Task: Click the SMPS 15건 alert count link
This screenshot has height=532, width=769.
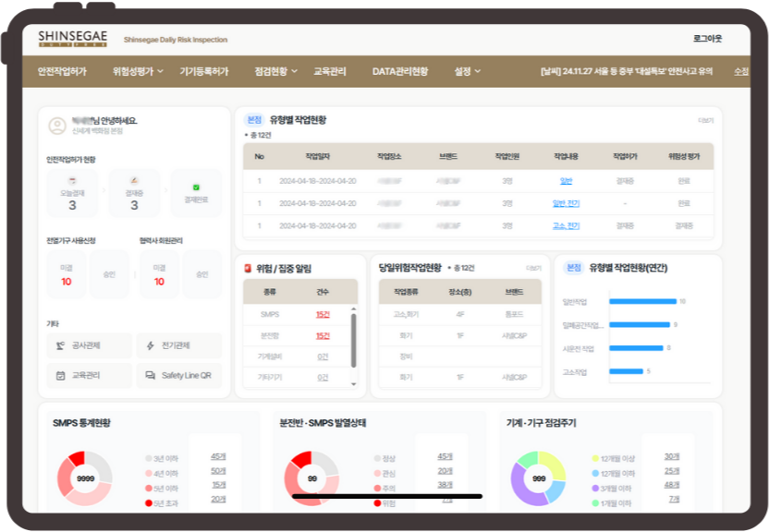Action: [x=323, y=315]
